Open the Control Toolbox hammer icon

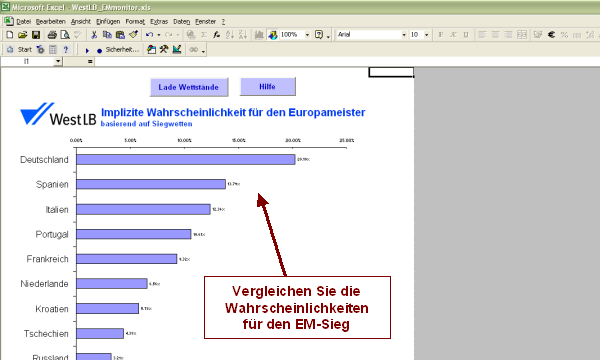164,50
